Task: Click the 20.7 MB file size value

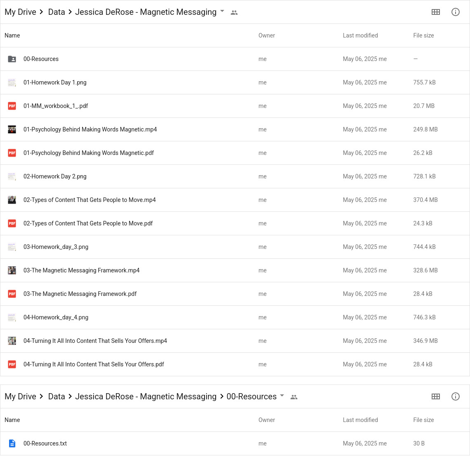Action: click(x=424, y=106)
